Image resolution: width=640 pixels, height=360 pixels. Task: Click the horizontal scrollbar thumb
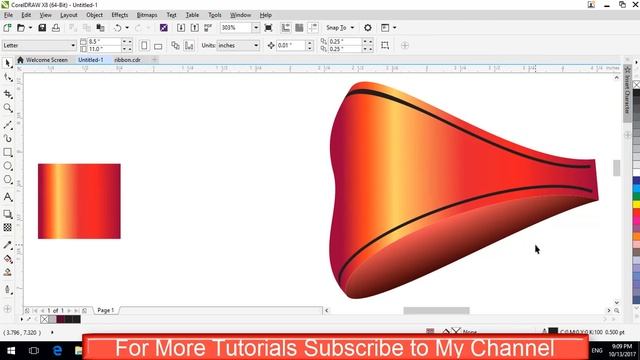coord(436,311)
